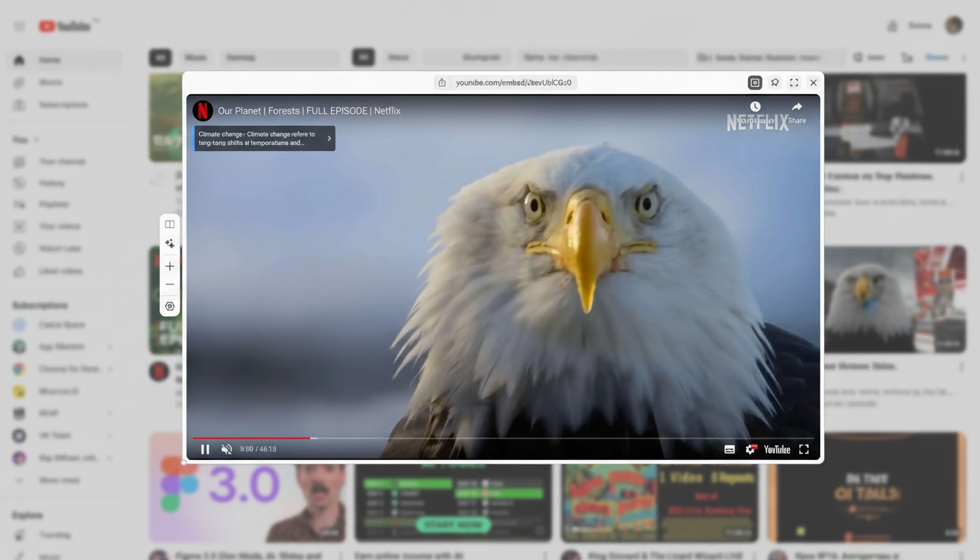Click the sparkles AI icon in floating toolbar
This screenshot has width=980, height=560.
pos(170,244)
